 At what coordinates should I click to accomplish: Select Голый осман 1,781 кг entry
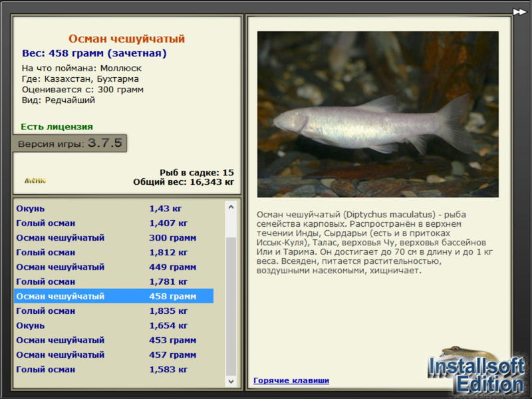tap(114, 281)
